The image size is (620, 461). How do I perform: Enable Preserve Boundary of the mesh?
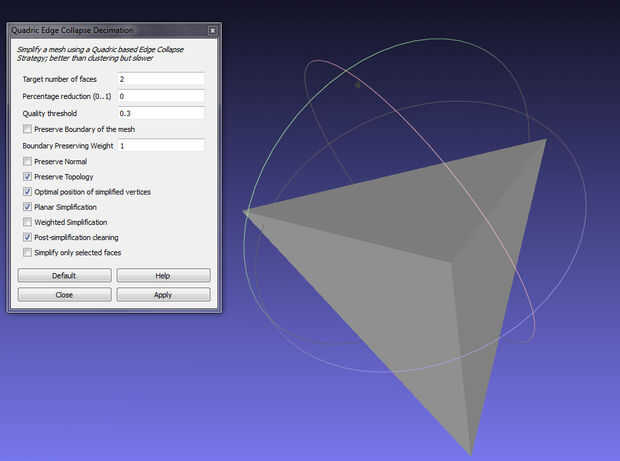(27, 129)
